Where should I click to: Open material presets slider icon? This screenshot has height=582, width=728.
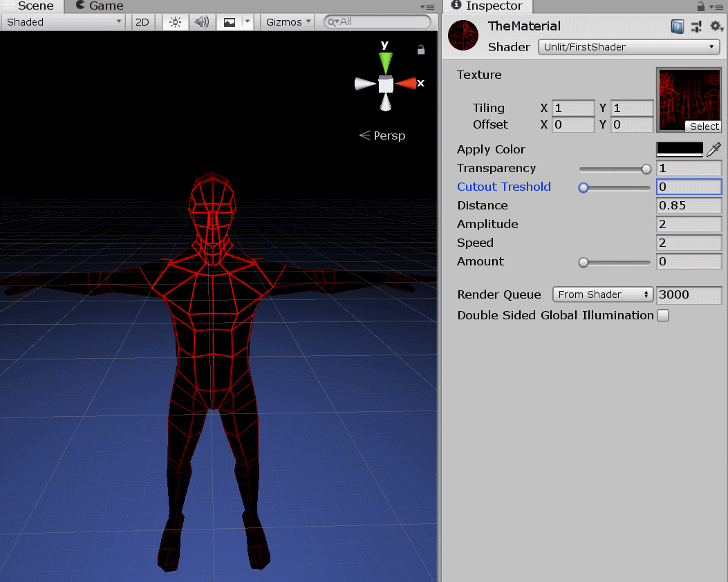point(696,26)
